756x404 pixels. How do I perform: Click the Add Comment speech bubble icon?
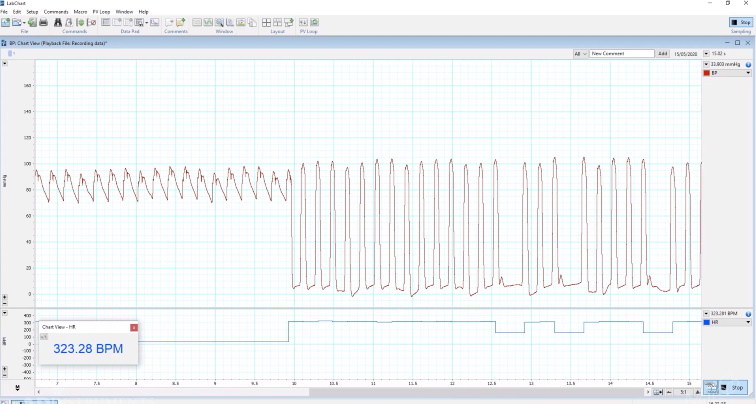169,22
